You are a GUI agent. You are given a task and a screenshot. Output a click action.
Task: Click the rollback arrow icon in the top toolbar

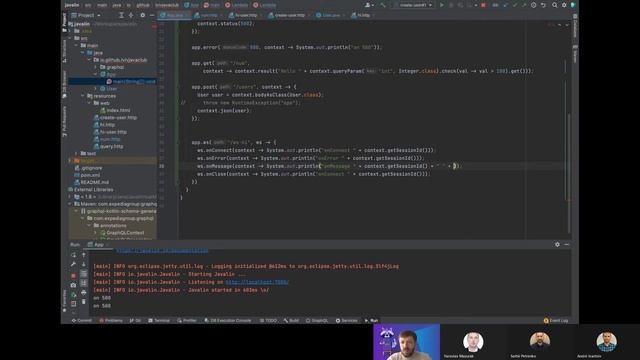(543, 5)
